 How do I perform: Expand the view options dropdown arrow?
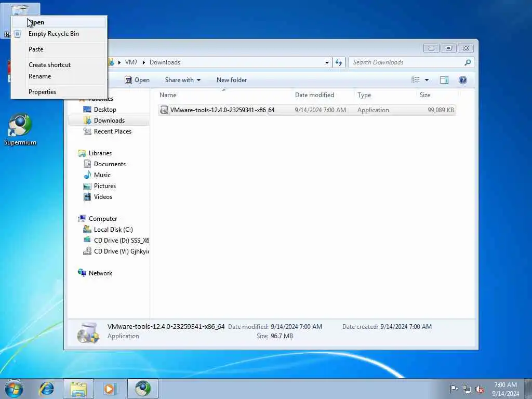pyautogui.click(x=427, y=80)
